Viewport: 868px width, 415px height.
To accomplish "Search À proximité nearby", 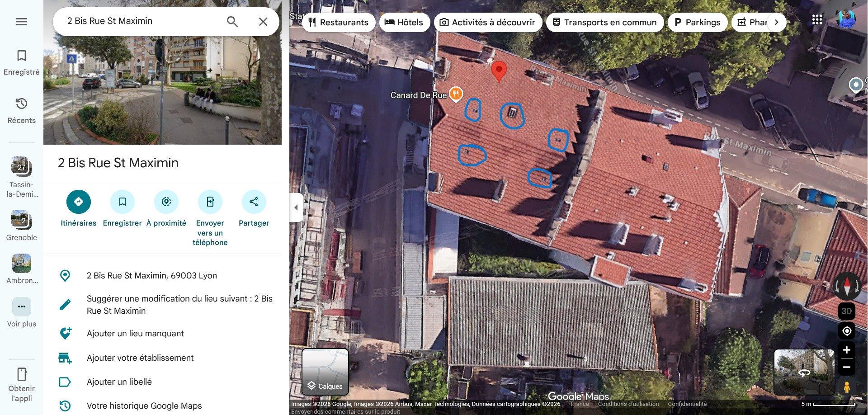I will pyautogui.click(x=166, y=208).
